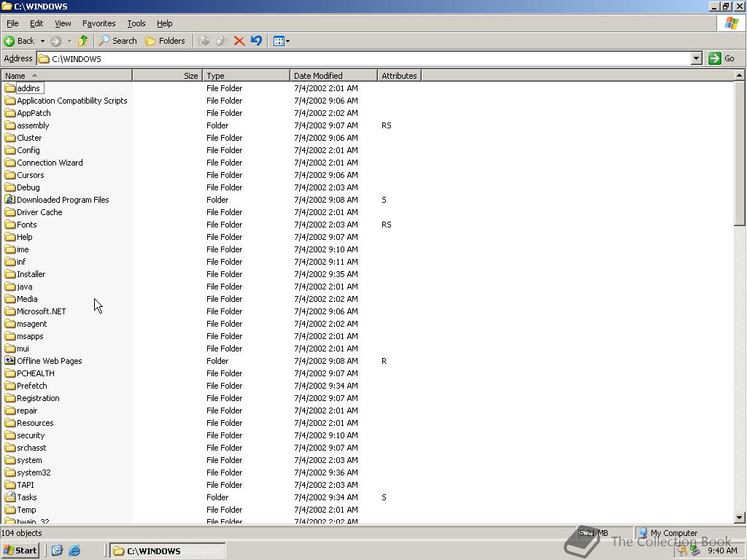Click the Forward arrow icon
The image size is (747, 560).
[55, 41]
